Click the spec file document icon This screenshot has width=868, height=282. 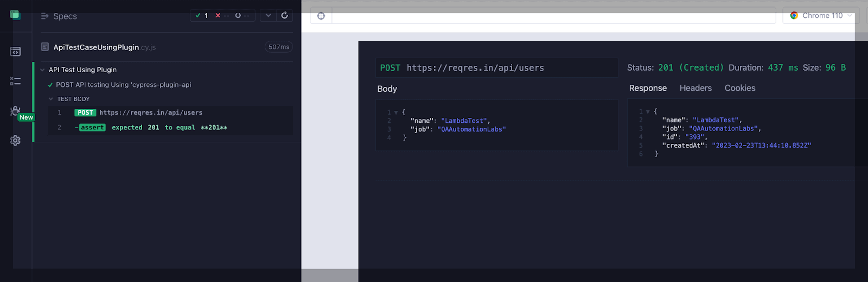point(45,47)
